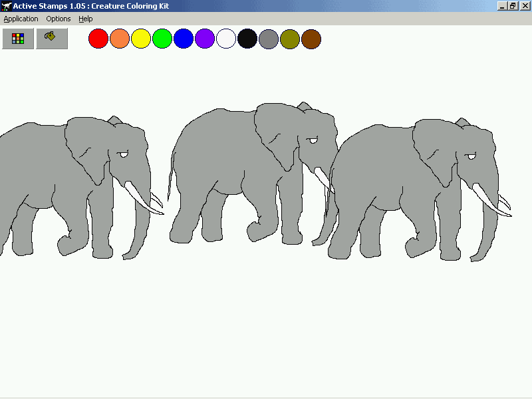Select the paint bucket fill tool
532x399 pixels.
(x=52, y=39)
